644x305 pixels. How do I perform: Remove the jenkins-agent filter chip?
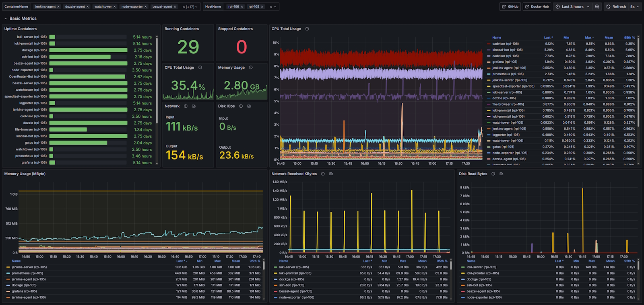[58, 7]
